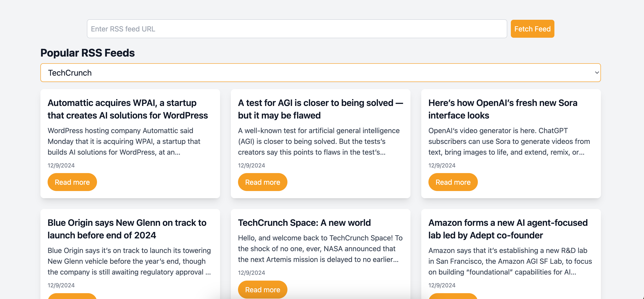The width and height of the screenshot is (644, 299).
Task: Click the OpenAI's fresh new Sora headline
Action: [x=503, y=109]
